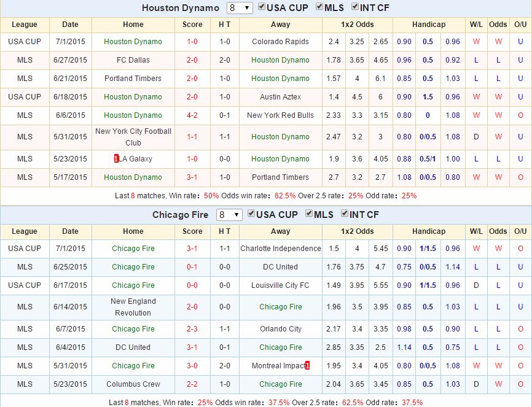This screenshot has width=532, height=407.
Task: Open FC Dallas team link
Action: tap(133, 60)
